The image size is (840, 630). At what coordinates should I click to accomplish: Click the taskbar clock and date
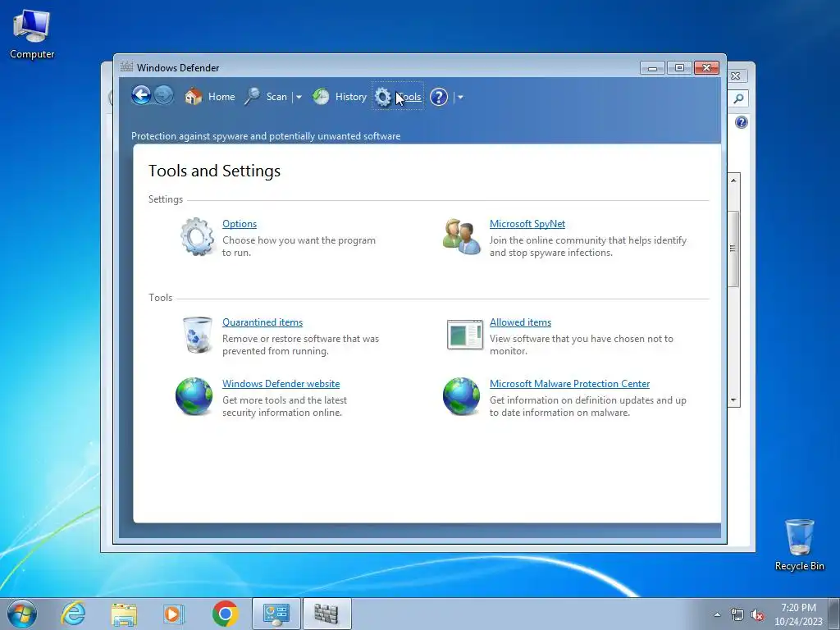pos(798,614)
